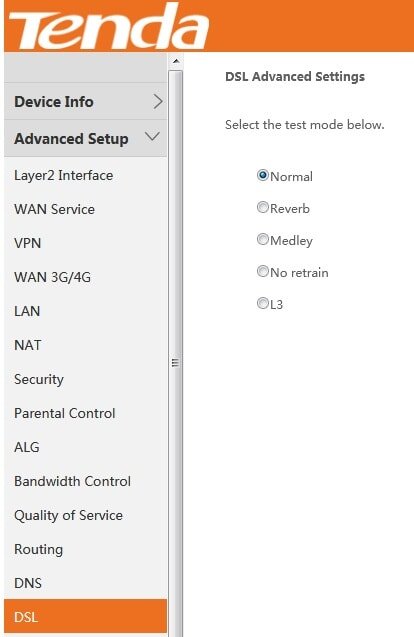
Task: Open Layer2 Interface settings
Action: [x=64, y=176]
